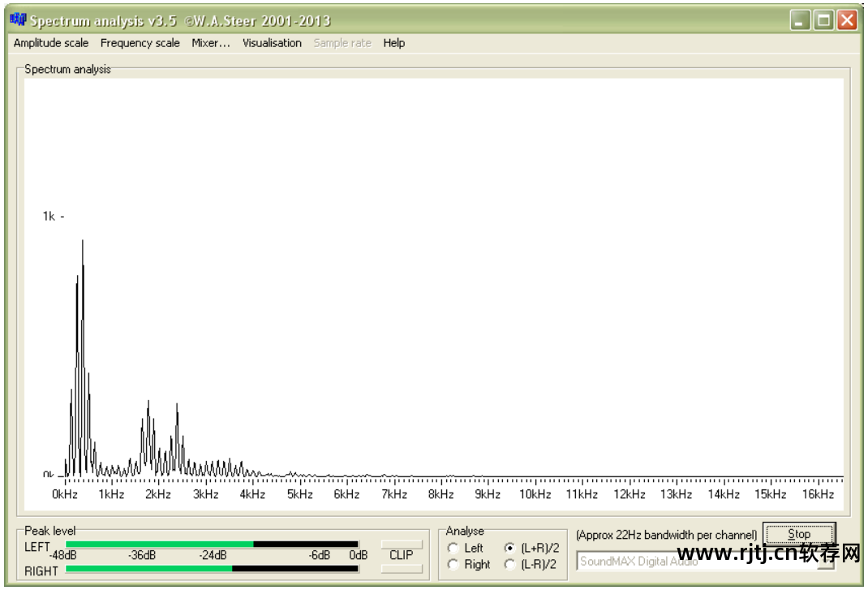Click the 0dB peak level marking
The image size is (868, 590).
pyautogui.click(x=359, y=555)
